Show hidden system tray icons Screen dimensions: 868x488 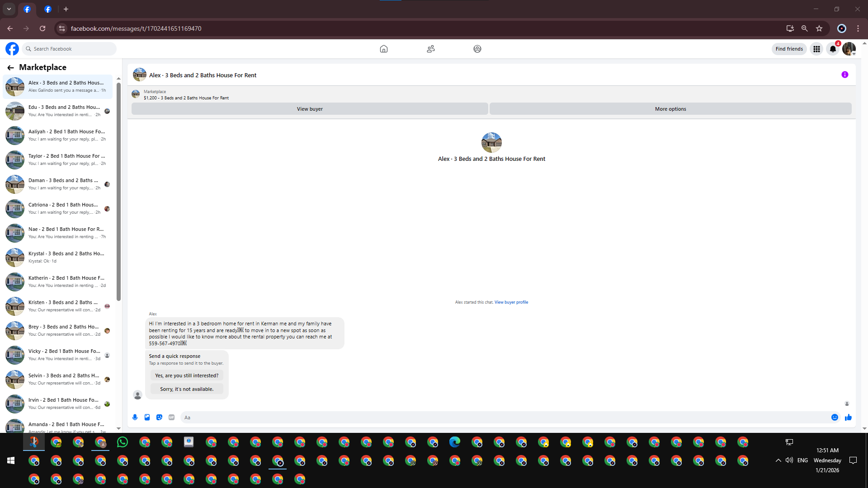pyautogui.click(x=778, y=460)
